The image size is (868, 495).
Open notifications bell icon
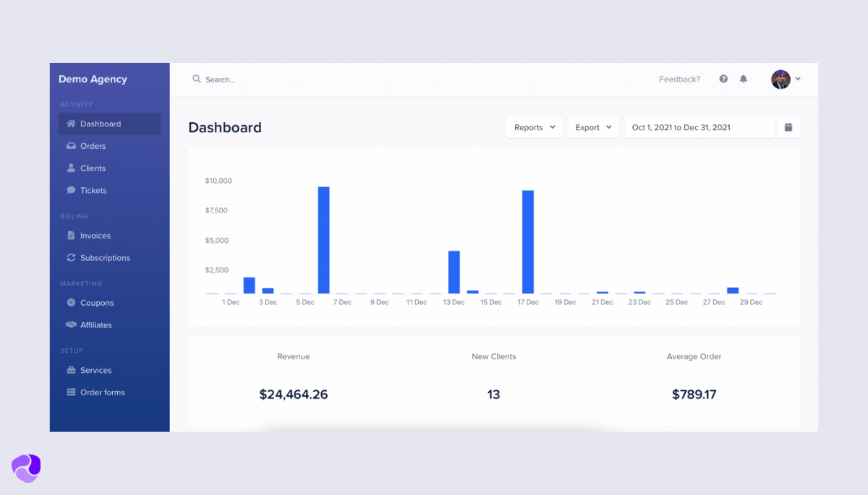pyautogui.click(x=743, y=79)
